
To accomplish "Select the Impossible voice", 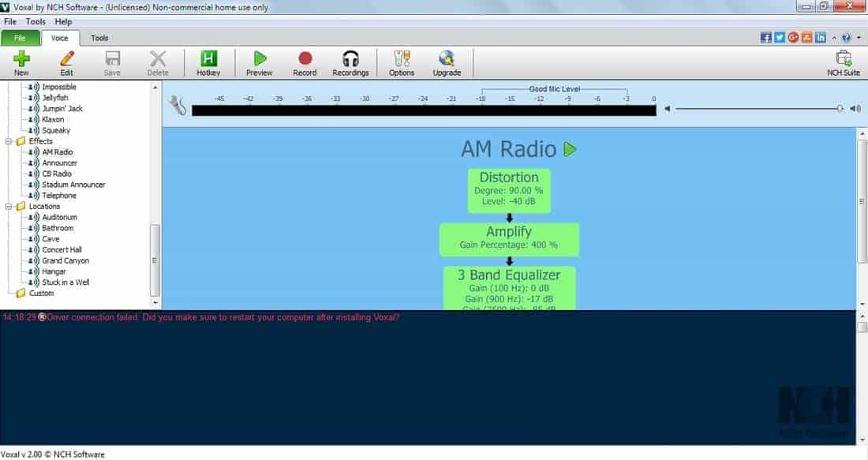I will 58,87.
